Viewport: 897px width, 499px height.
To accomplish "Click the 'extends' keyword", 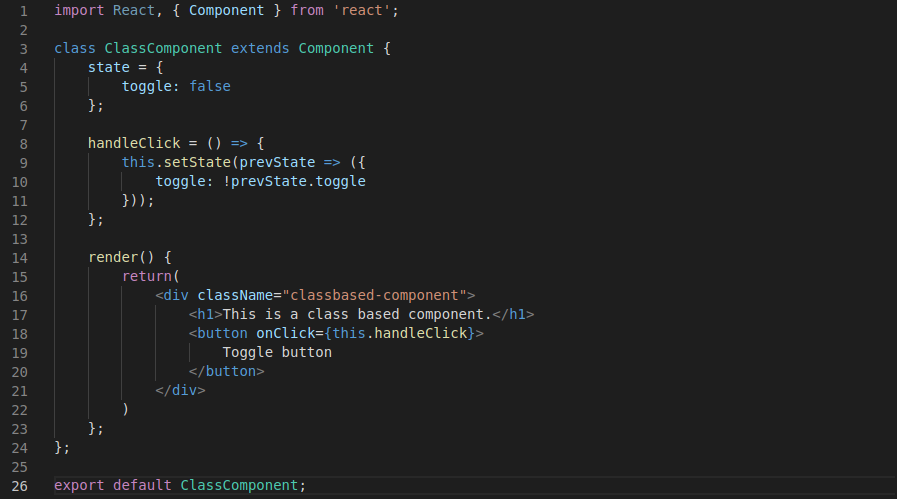I will 260,48.
